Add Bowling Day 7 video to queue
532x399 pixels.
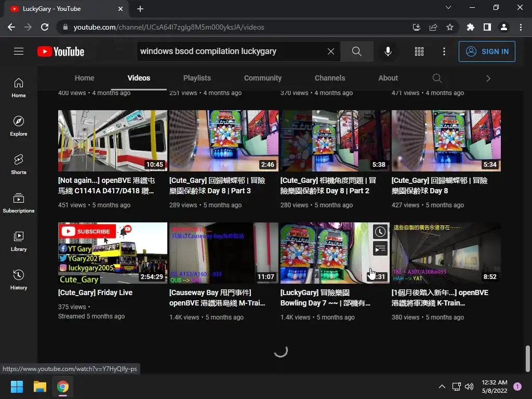coord(380,249)
